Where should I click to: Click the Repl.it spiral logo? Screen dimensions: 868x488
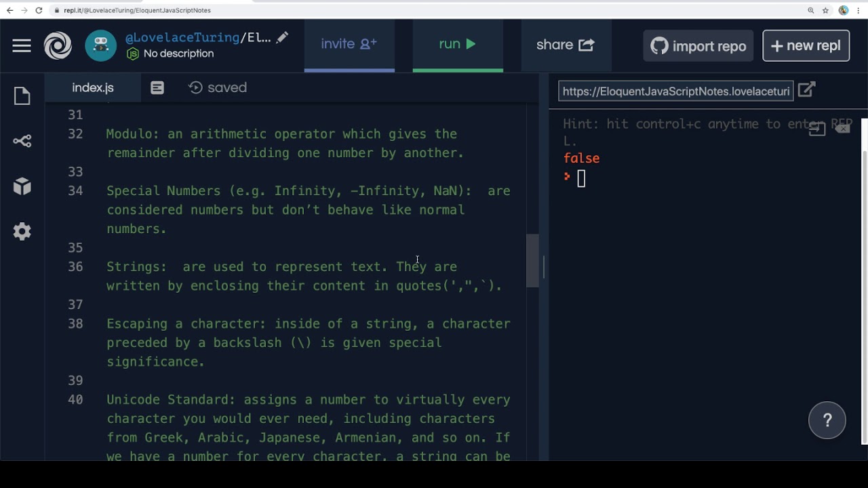click(58, 45)
